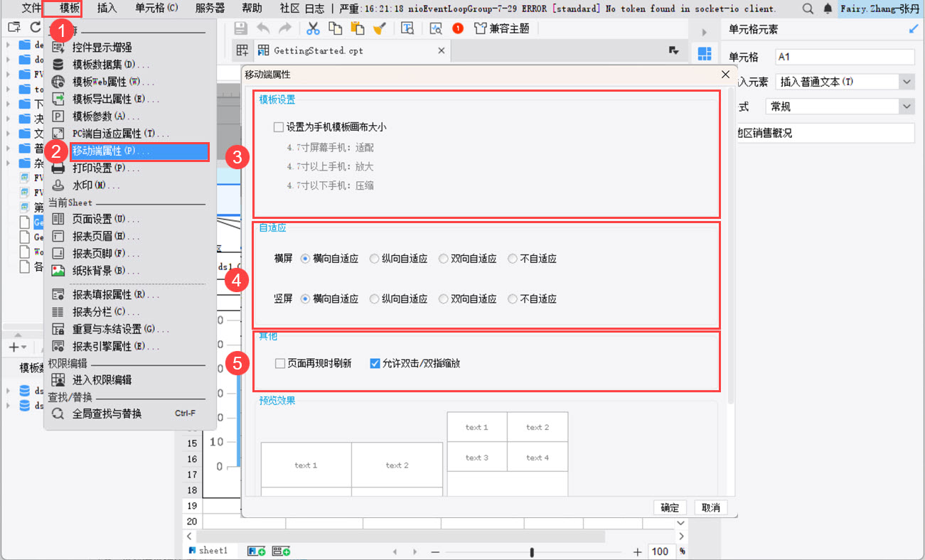Screen dimensions: 925x560
Task: Close the GettingStarted.cpt tab
Action: tap(441, 50)
